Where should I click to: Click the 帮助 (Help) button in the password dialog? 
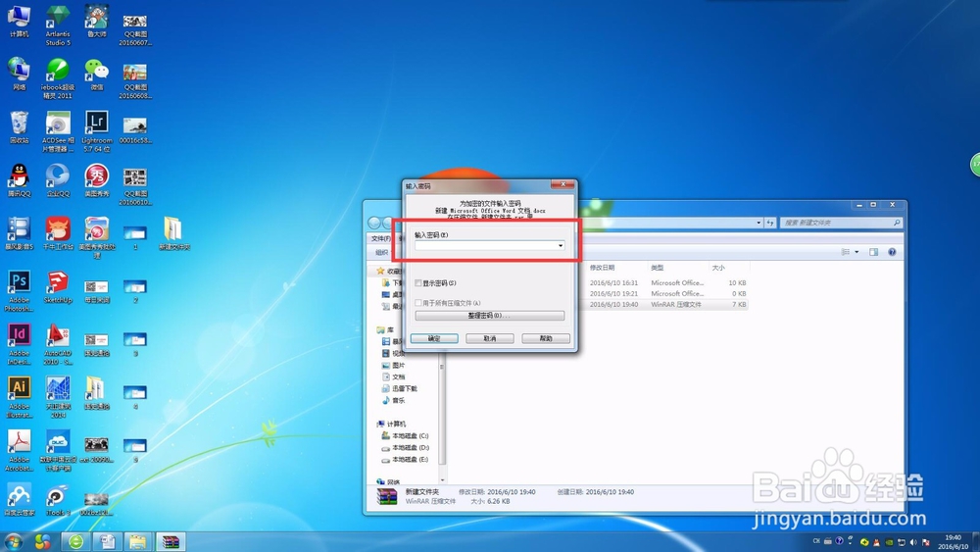(x=546, y=338)
